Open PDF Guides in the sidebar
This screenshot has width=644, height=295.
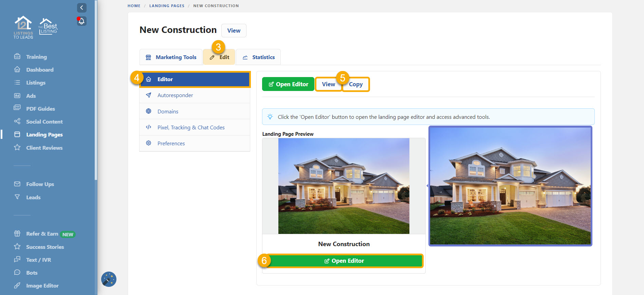click(40, 109)
